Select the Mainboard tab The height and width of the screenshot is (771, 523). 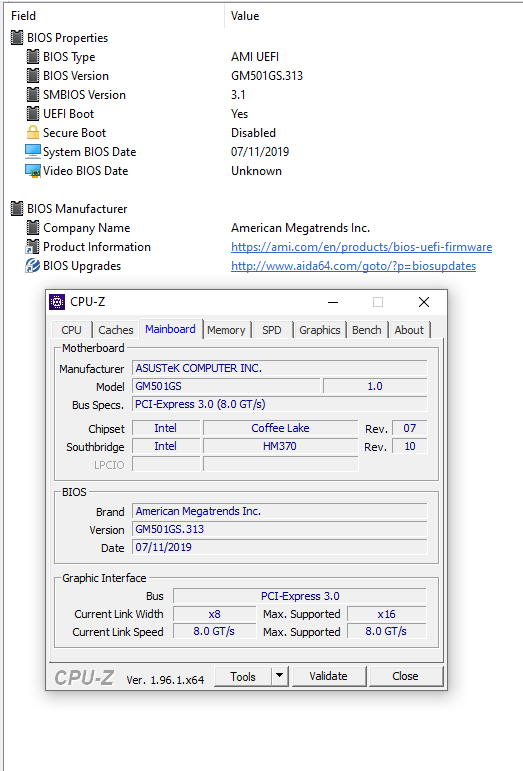tap(171, 329)
